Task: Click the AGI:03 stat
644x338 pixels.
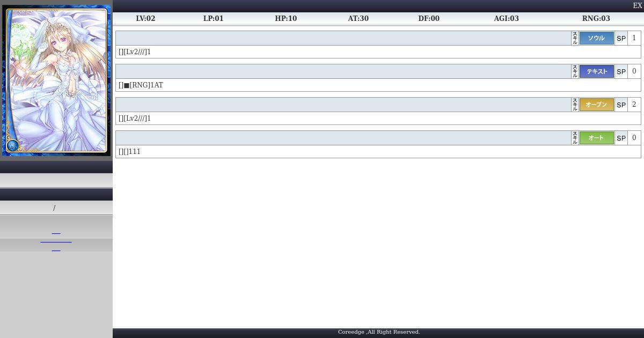Action: tap(506, 18)
